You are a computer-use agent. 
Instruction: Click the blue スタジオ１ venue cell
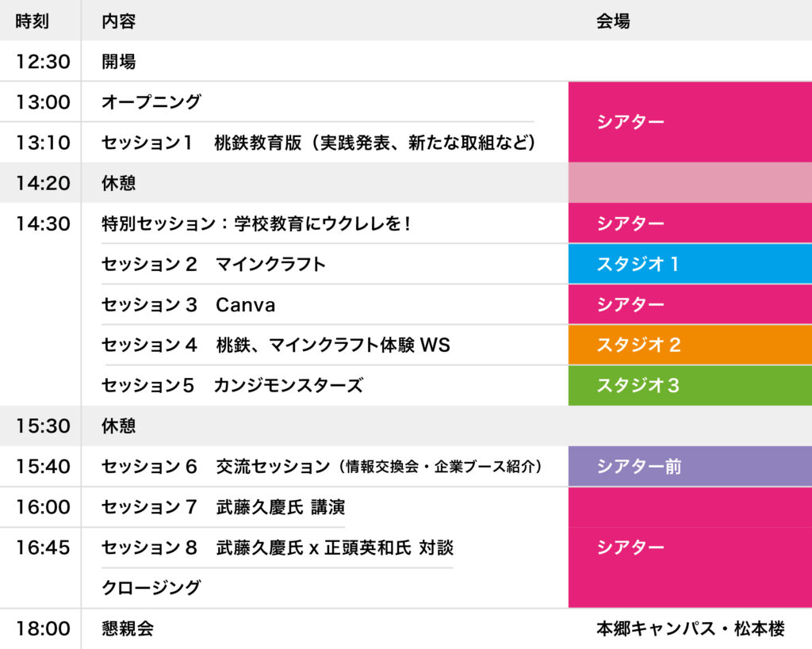click(690, 265)
